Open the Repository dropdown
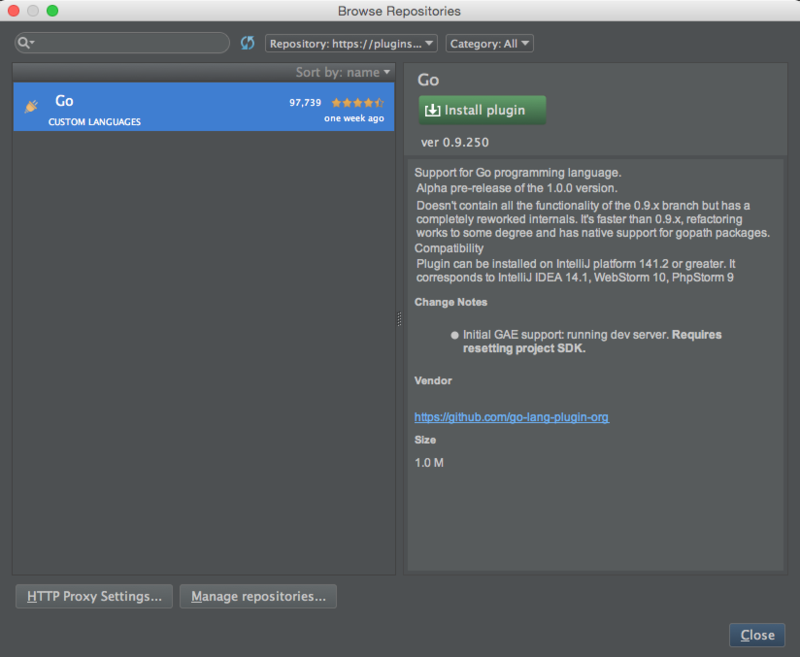Viewport: 800px width, 657px height. click(x=351, y=43)
